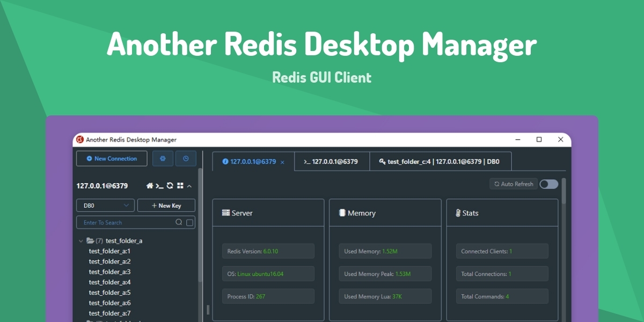Click the key list vertical scrollbar
644x322 pixels.
click(x=201, y=225)
